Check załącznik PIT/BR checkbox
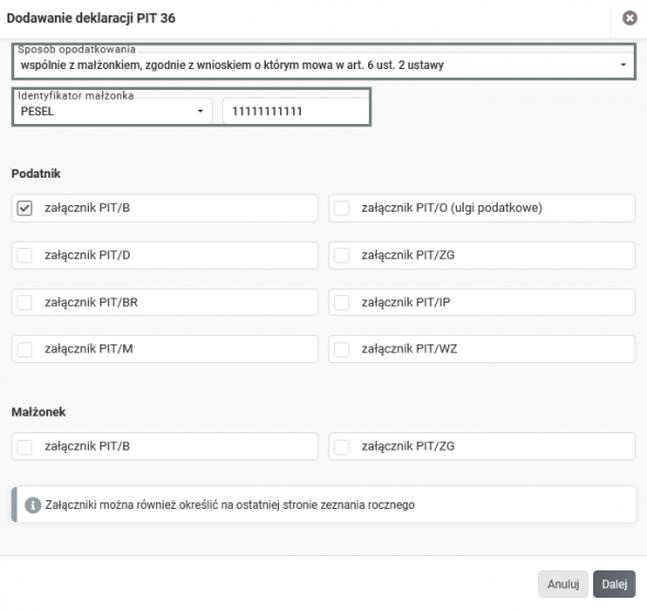The height and width of the screenshot is (611, 647). click(x=24, y=302)
